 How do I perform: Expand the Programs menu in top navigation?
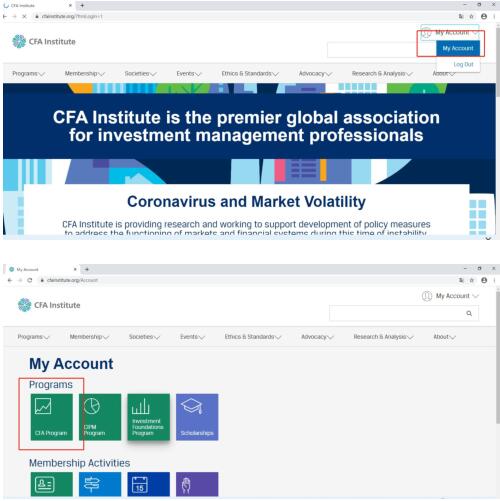point(28,73)
